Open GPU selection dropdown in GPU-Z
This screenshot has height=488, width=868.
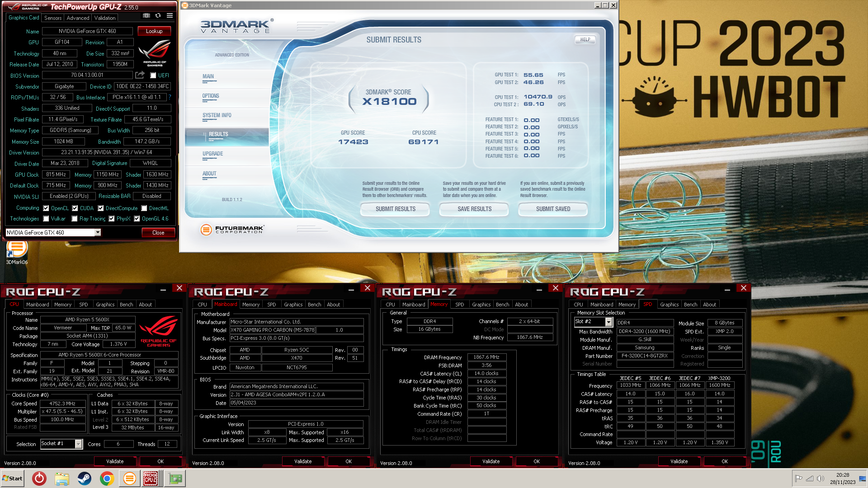click(x=98, y=232)
